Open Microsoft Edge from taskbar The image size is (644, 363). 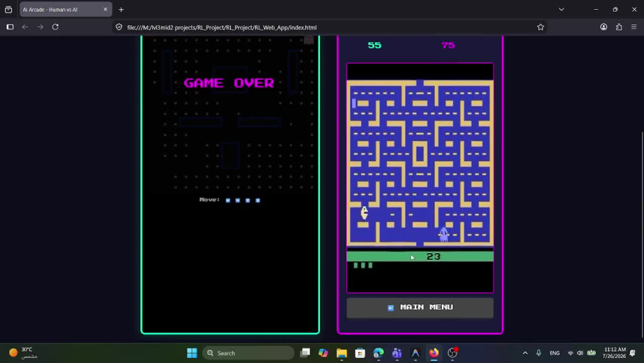378,353
